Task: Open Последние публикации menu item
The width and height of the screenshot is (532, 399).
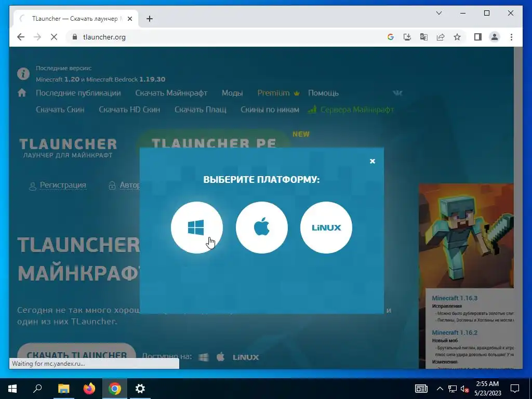Action: [x=78, y=93]
